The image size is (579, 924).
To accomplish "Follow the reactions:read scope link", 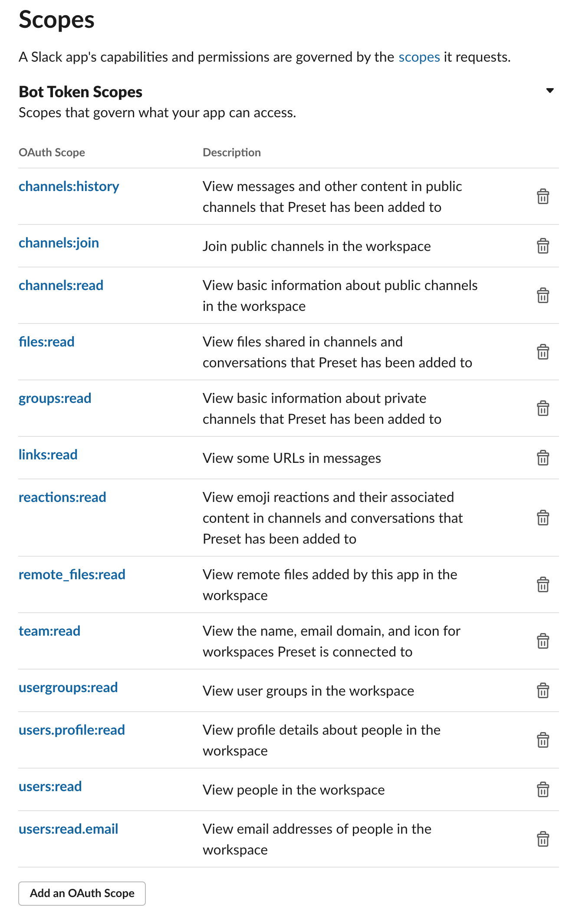I will (x=62, y=497).
